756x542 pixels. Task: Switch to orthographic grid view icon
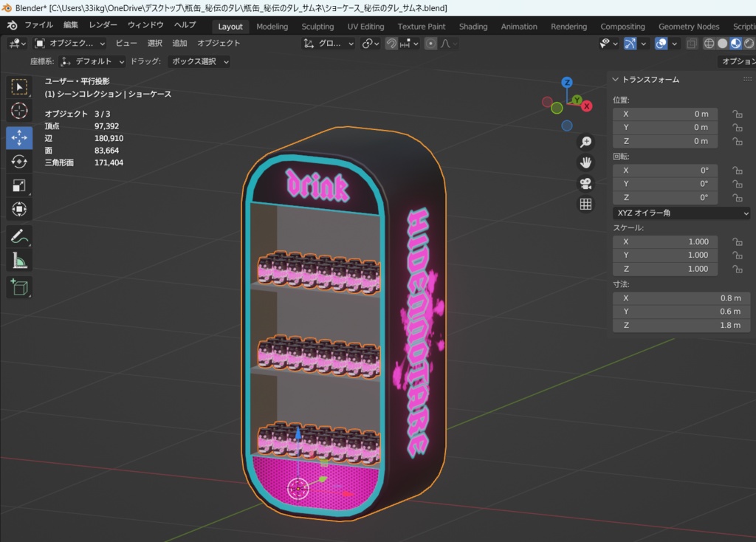[585, 205]
